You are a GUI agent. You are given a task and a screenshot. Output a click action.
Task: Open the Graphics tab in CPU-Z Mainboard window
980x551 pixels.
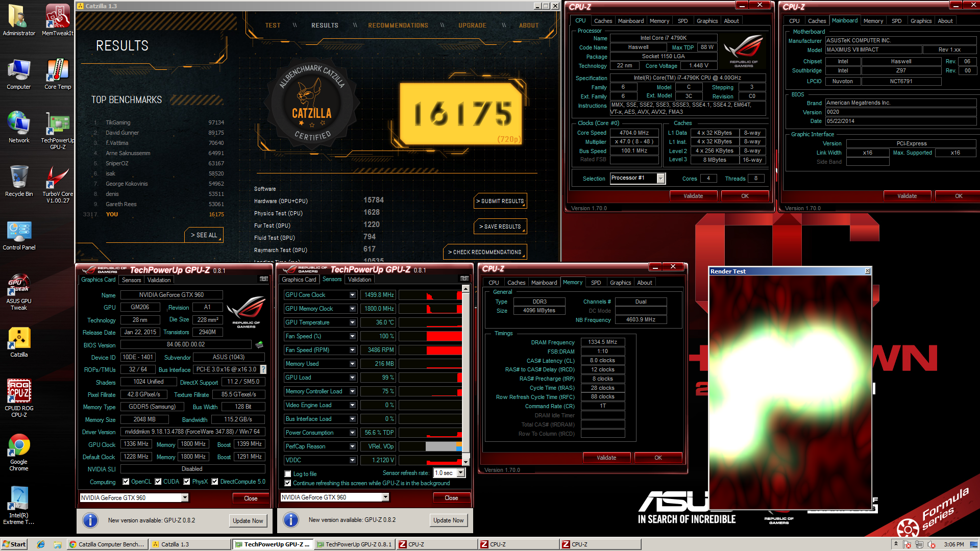(921, 21)
